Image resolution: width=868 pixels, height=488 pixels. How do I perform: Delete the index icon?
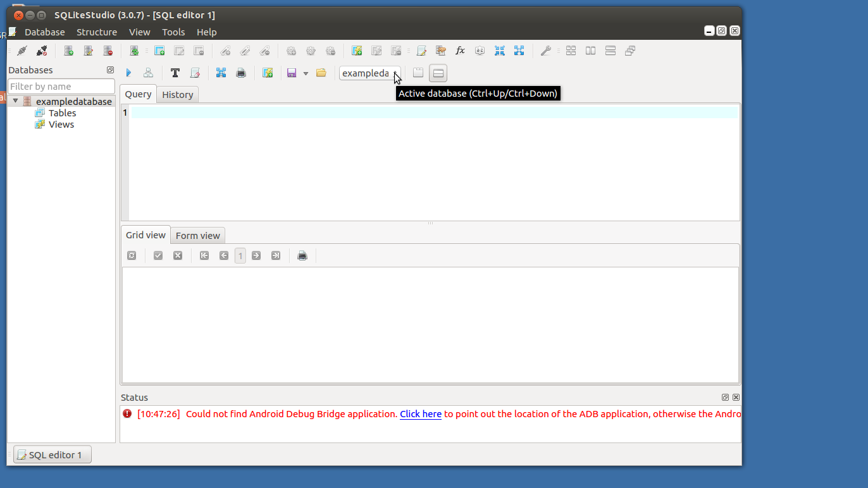point(264,51)
